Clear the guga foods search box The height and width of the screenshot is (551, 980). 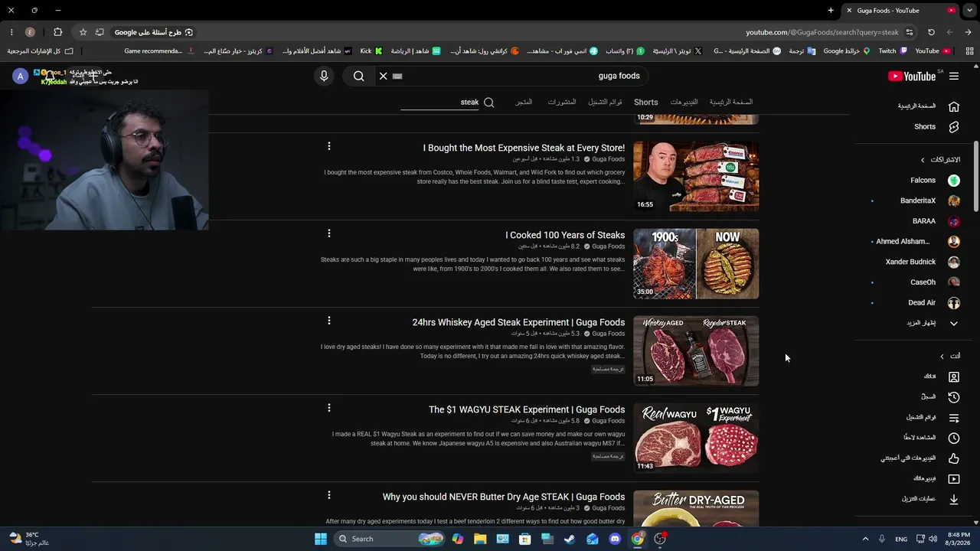[384, 76]
